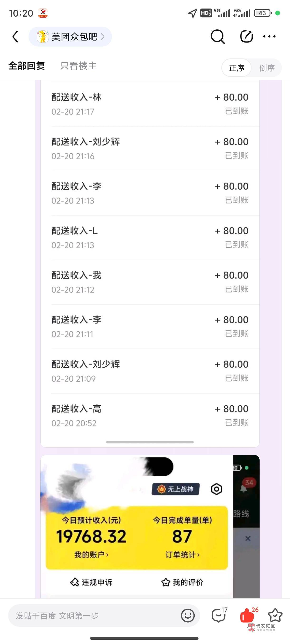The width and height of the screenshot is (290, 644).
Task: Tap the 违规申诉 button
Action: pos(91,582)
